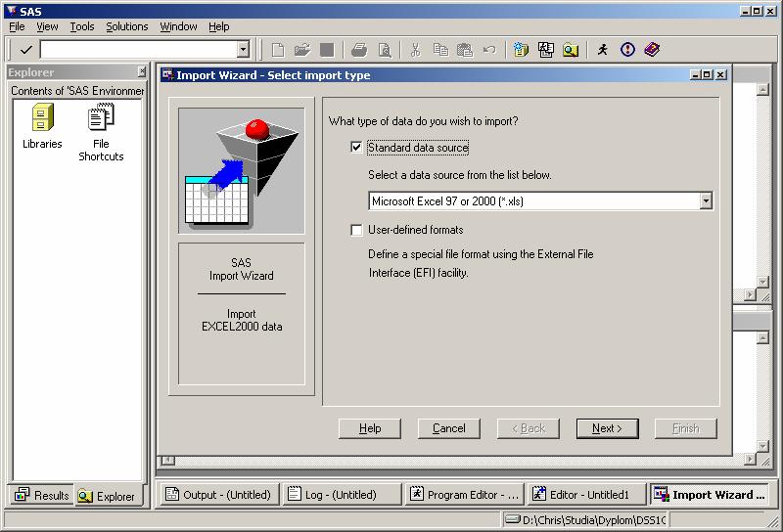Click the Import Wizard window bar tab
The image size is (783, 532).
coord(710,495)
